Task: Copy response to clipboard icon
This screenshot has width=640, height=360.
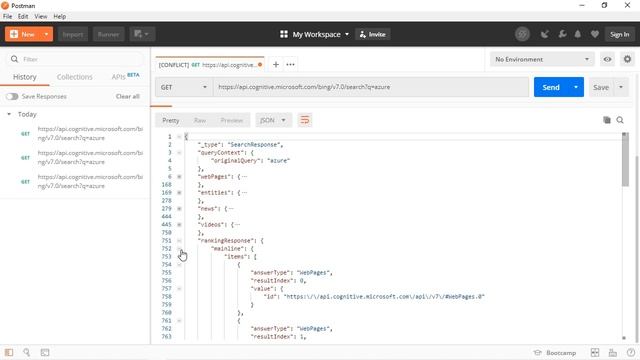Action: [x=607, y=120]
